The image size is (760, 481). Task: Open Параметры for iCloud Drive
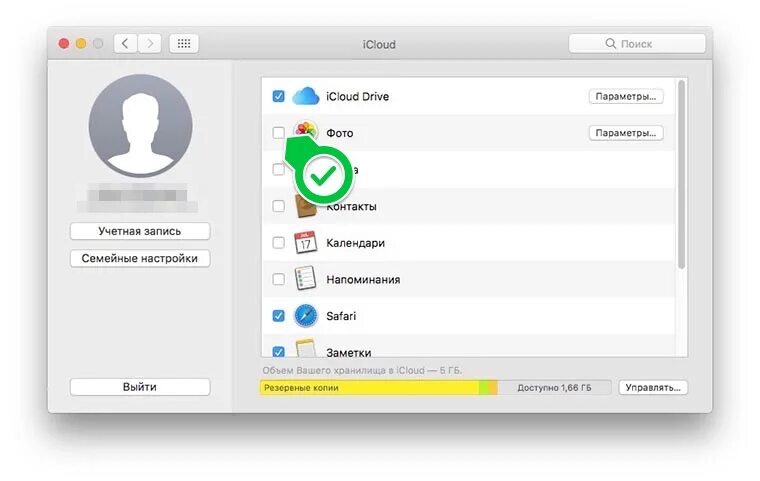coord(626,96)
